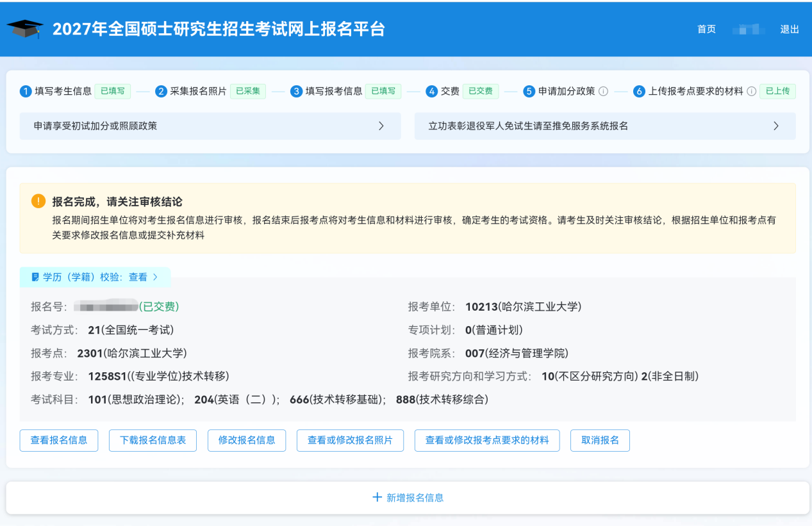Expand 申请享受初试加分或照顾政策 row arrow
Viewport: 812px width, 526px height.
(x=381, y=126)
